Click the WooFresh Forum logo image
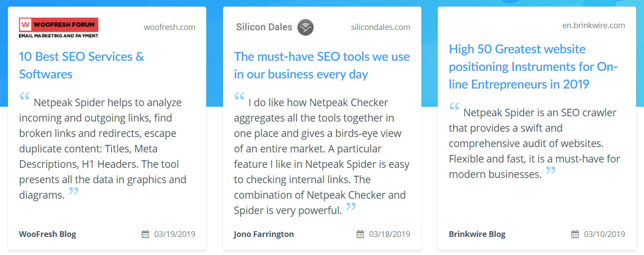 (59, 28)
